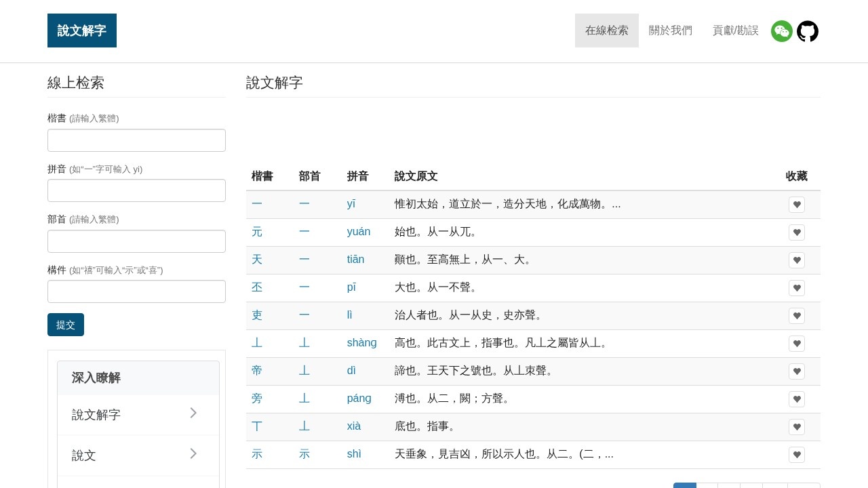The height and width of the screenshot is (488, 868).
Task: Favorite the character 帝 with its heart icon
Action: pos(797,371)
